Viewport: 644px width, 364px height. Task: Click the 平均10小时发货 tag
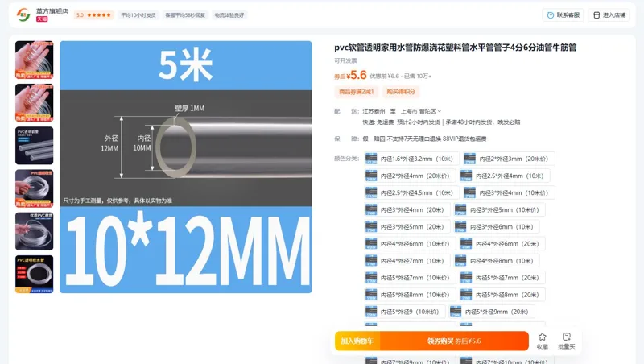click(138, 15)
